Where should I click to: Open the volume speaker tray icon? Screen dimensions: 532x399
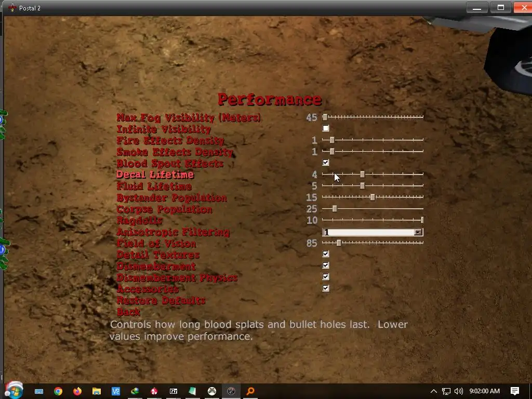tap(459, 391)
